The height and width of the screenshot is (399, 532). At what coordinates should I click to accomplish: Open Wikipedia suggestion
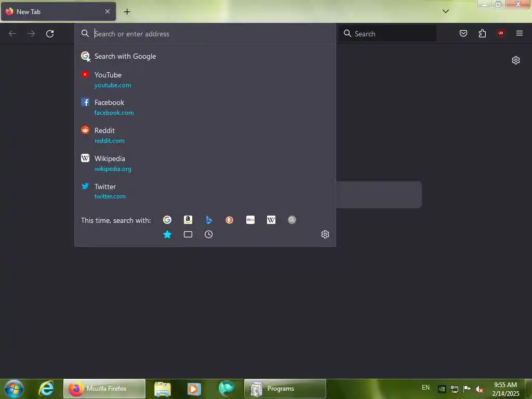click(x=205, y=164)
